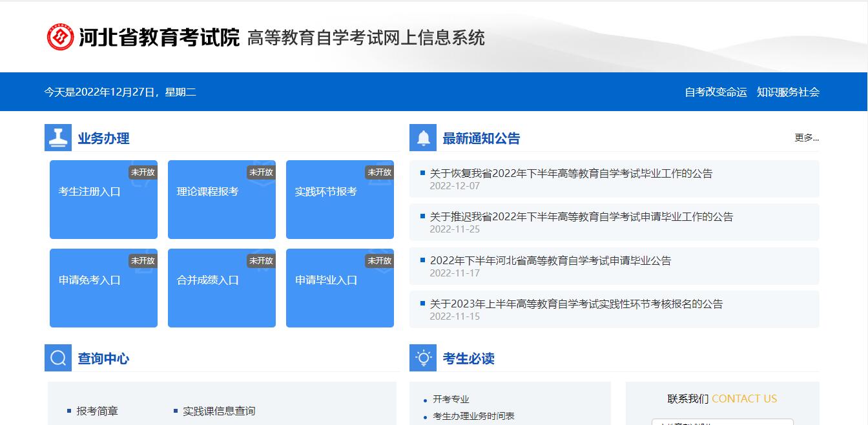868x425 pixels.
Task: Open the 报考简章 link
Action: coord(97,411)
